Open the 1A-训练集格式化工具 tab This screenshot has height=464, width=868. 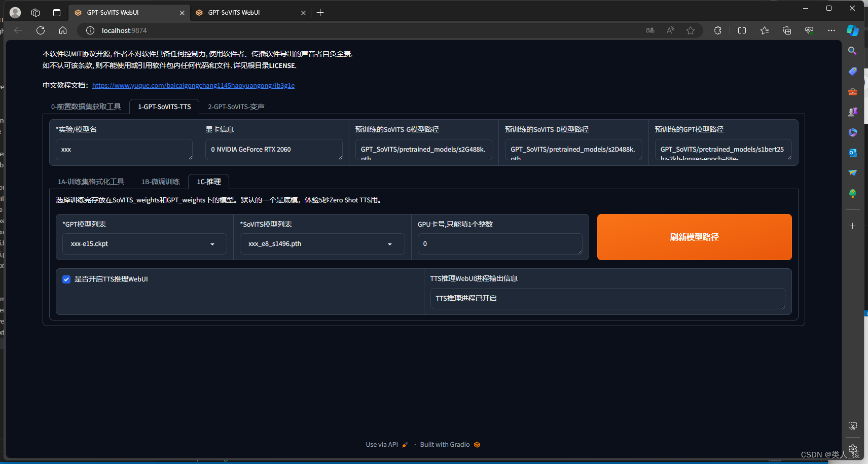(x=91, y=182)
